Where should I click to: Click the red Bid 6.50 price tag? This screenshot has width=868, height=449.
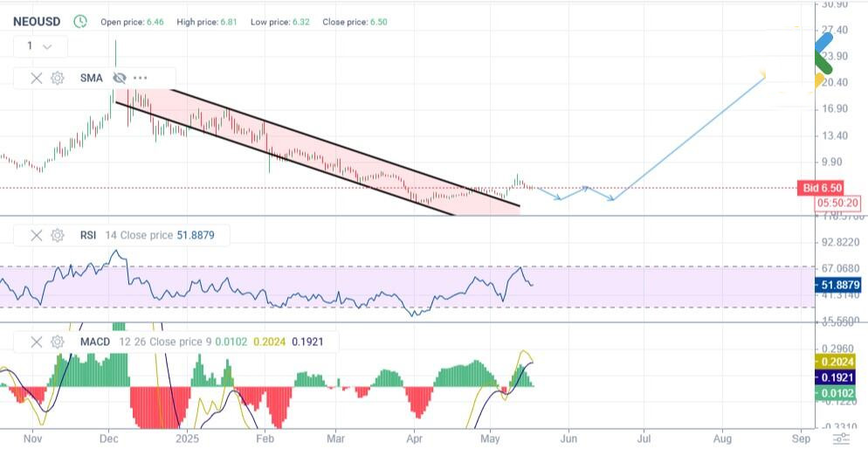821,189
